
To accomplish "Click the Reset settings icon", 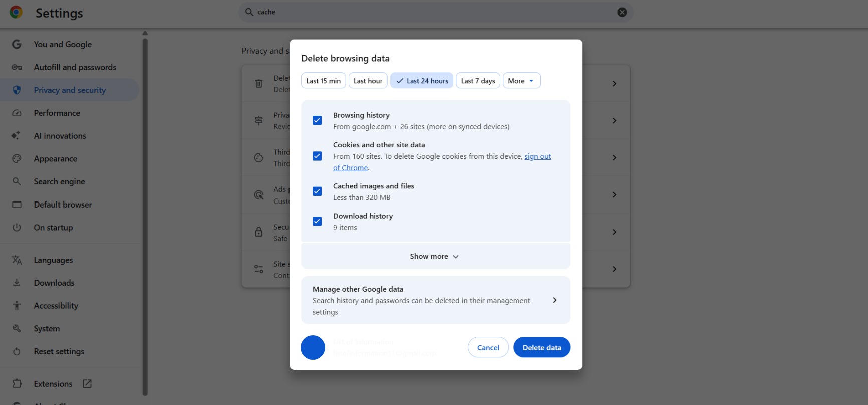I will tap(17, 351).
